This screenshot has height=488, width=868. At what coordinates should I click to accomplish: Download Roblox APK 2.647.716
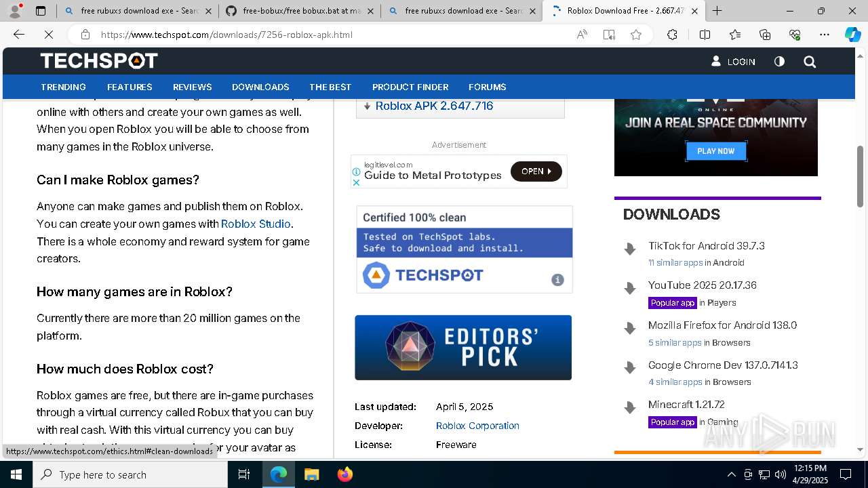pyautogui.click(x=434, y=106)
